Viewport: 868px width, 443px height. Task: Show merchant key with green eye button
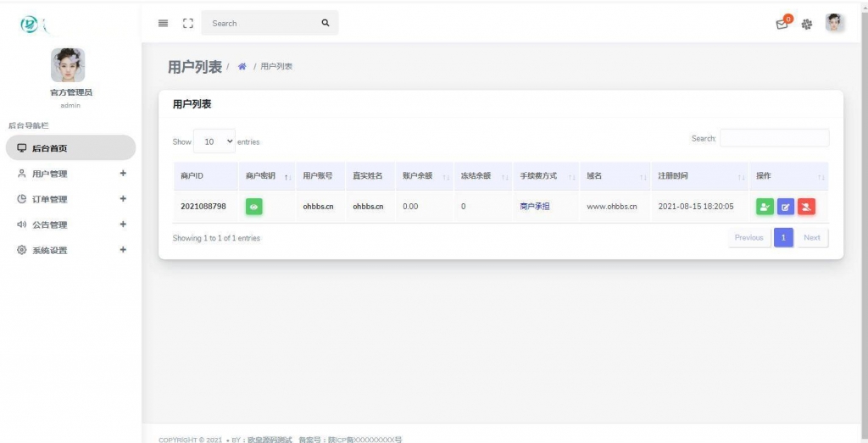253,207
